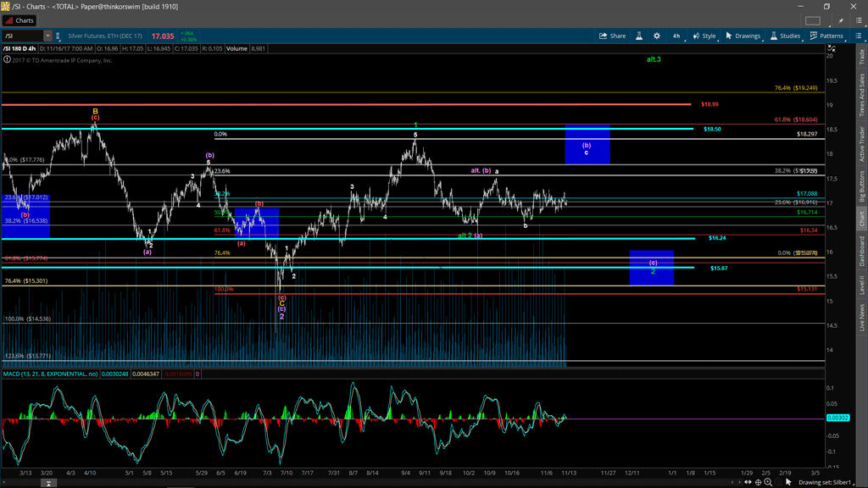The height and width of the screenshot is (488, 868).
Task: Expand the /SI symbol dropdown
Action: point(47,36)
